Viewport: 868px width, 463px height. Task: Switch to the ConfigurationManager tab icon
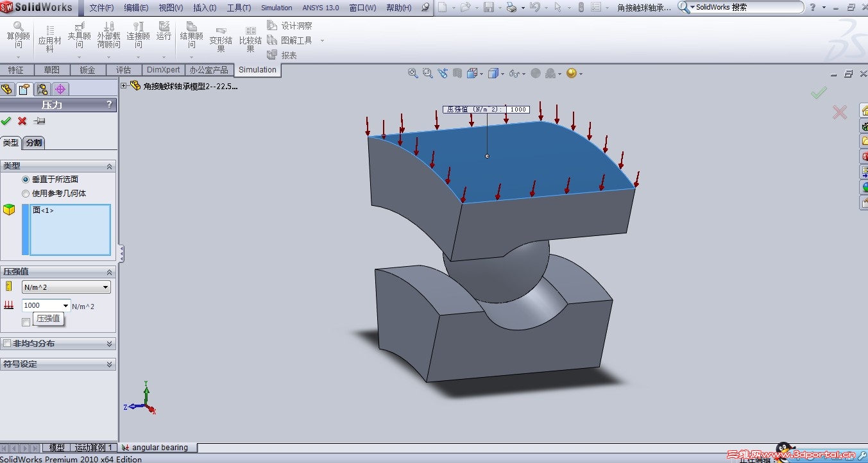coord(42,89)
